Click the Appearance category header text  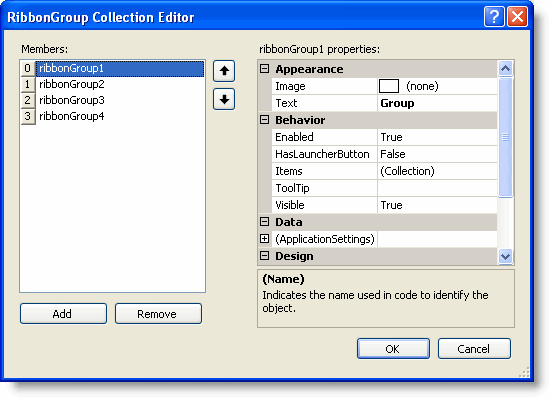click(309, 69)
